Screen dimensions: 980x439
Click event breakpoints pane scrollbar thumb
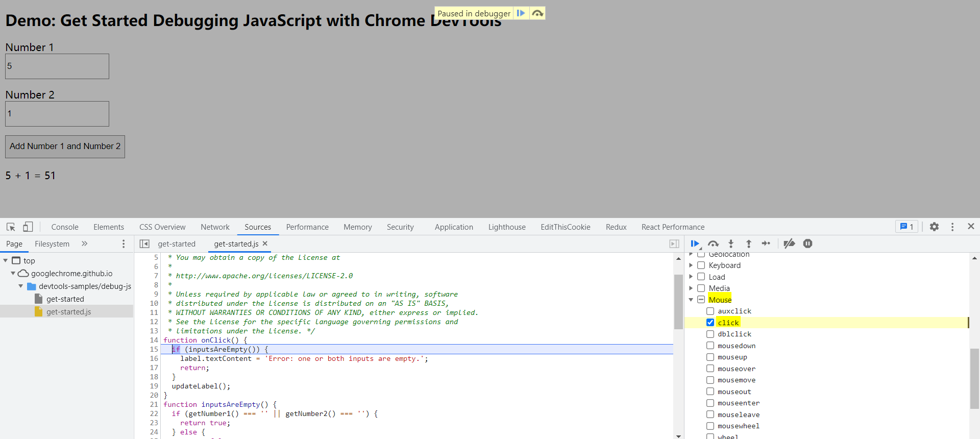coord(974,379)
